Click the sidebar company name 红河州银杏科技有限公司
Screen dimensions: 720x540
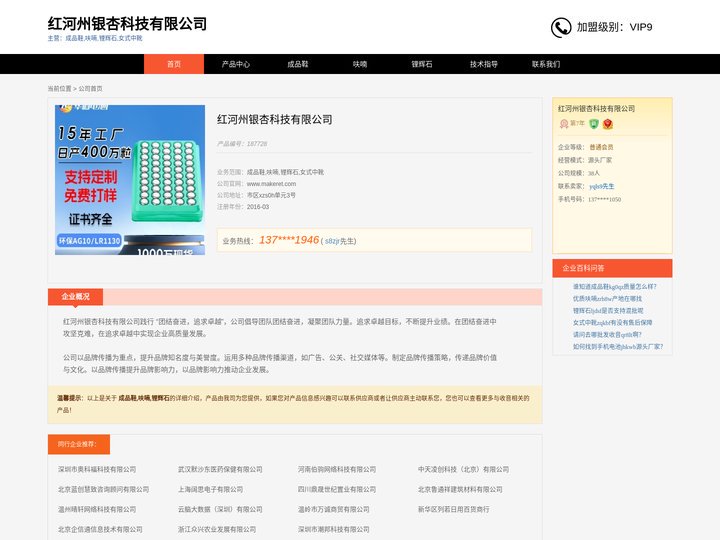click(596, 109)
